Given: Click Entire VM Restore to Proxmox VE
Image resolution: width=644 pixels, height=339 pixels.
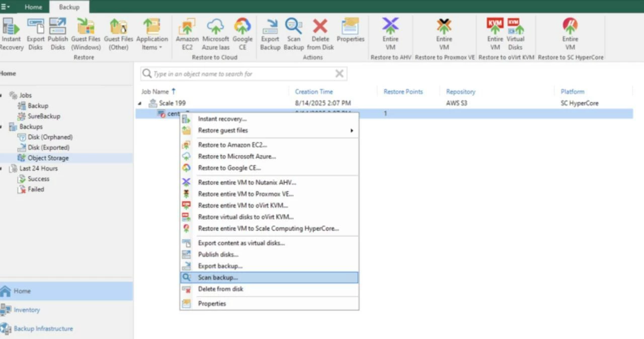Looking at the screenshot, I should [444, 34].
